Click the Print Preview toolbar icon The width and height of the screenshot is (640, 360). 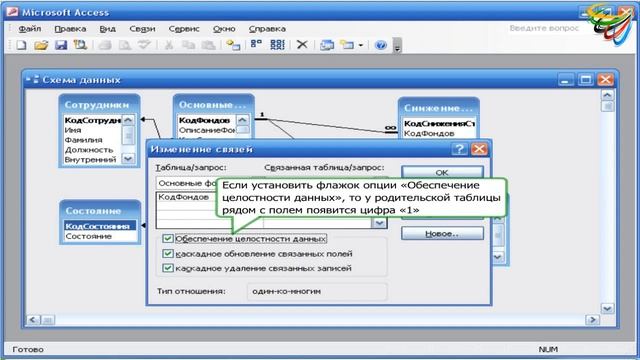(x=124, y=45)
